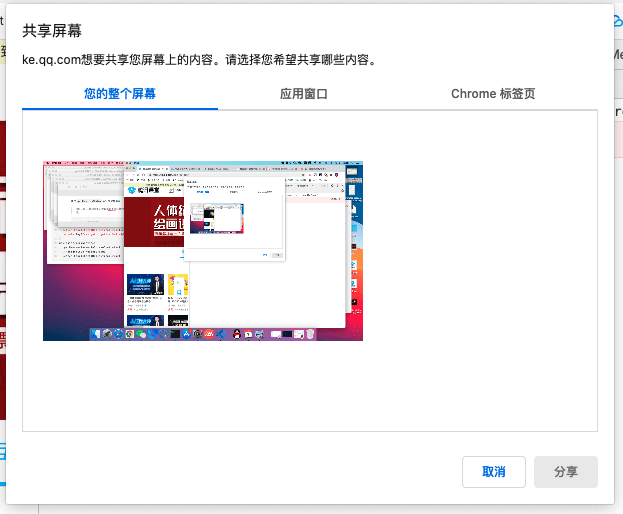Click the Safari compass icon in the preview dock
The image size is (623, 514).
(x=118, y=334)
